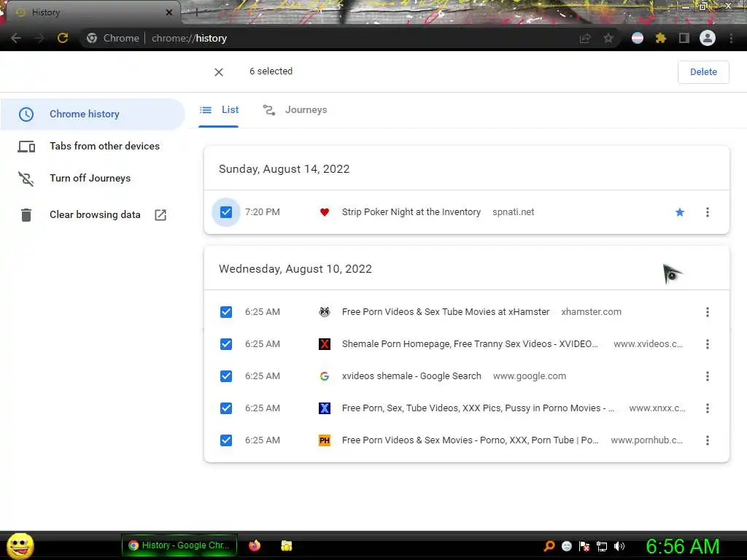Open the smiley face start button
747x560 pixels.
[x=20, y=546]
